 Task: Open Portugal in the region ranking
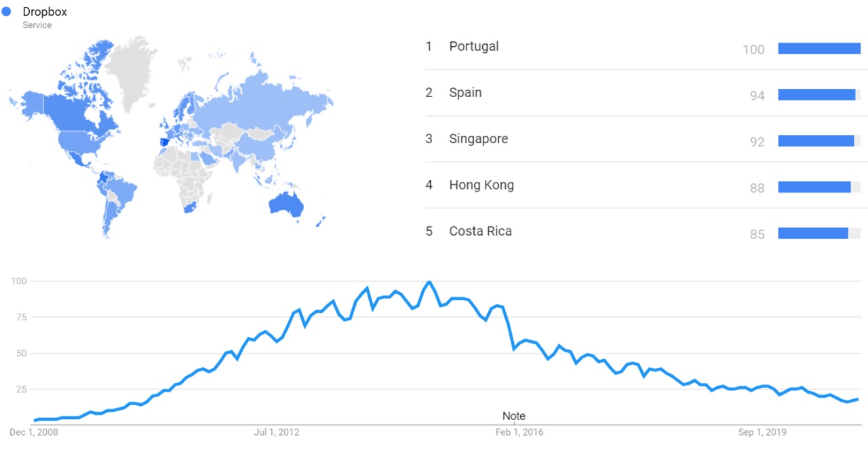pos(473,46)
